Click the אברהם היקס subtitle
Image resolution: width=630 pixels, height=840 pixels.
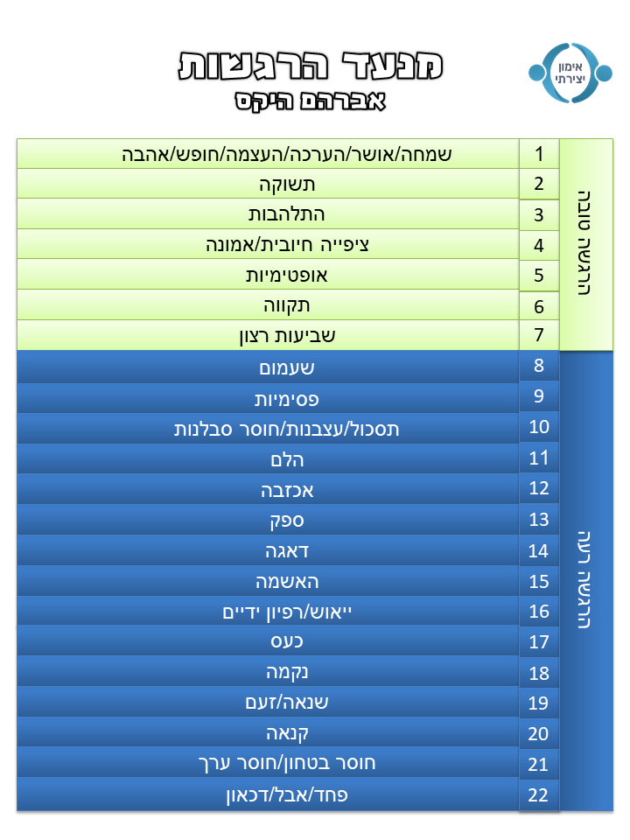(311, 100)
